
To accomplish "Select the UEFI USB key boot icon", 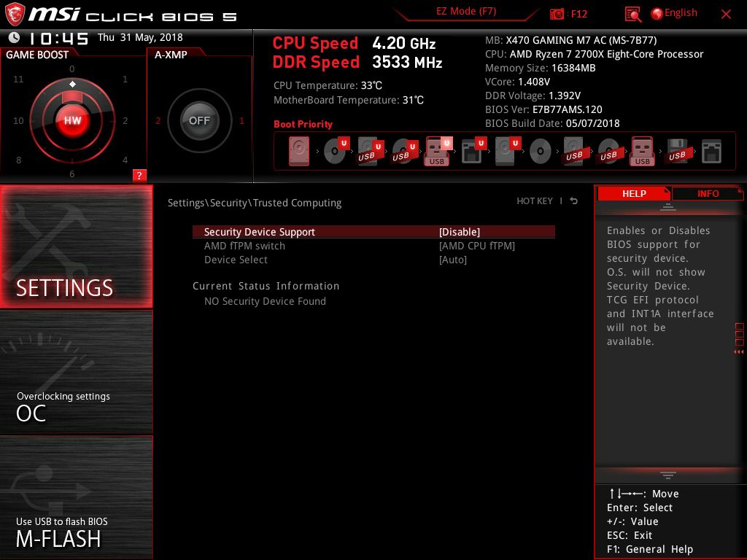I will (x=438, y=152).
